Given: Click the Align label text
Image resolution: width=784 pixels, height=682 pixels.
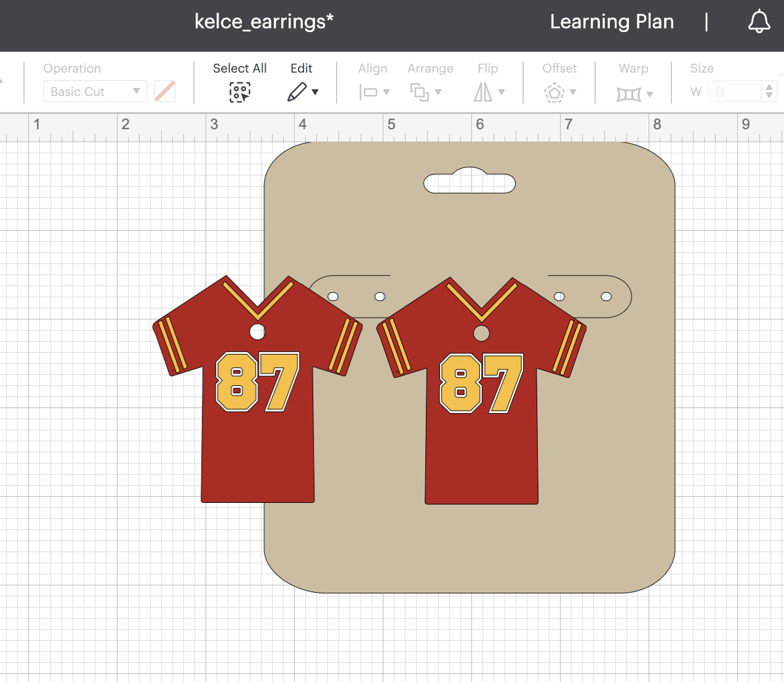Looking at the screenshot, I should pyautogui.click(x=373, y=68).
